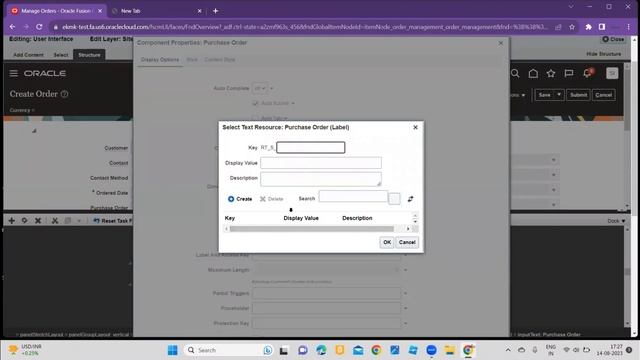Click the Key column header in the table

coord(230,218)
